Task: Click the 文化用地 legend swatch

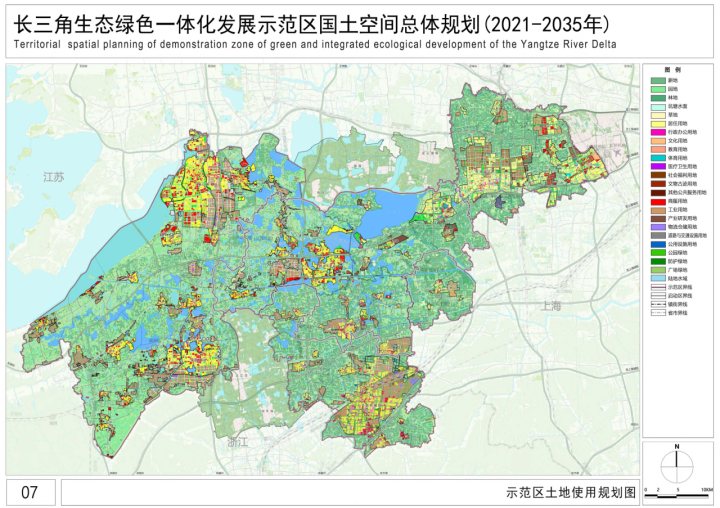Action: [658, 141]
